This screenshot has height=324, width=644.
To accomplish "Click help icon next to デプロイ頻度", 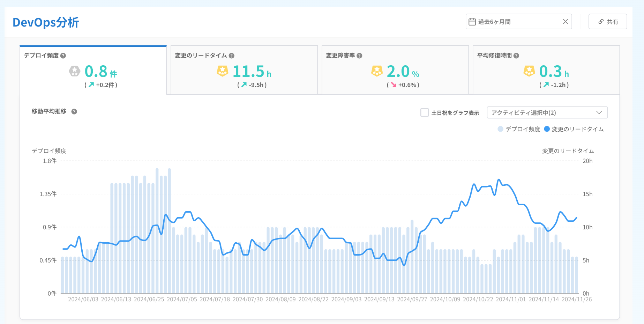I will tap(63, 56).
